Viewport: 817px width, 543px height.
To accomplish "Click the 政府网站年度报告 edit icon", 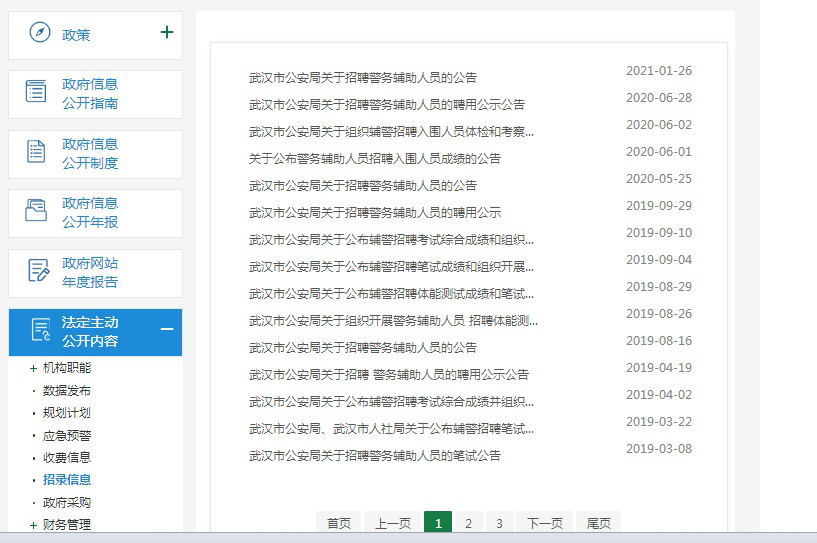I will click(38, 270).
